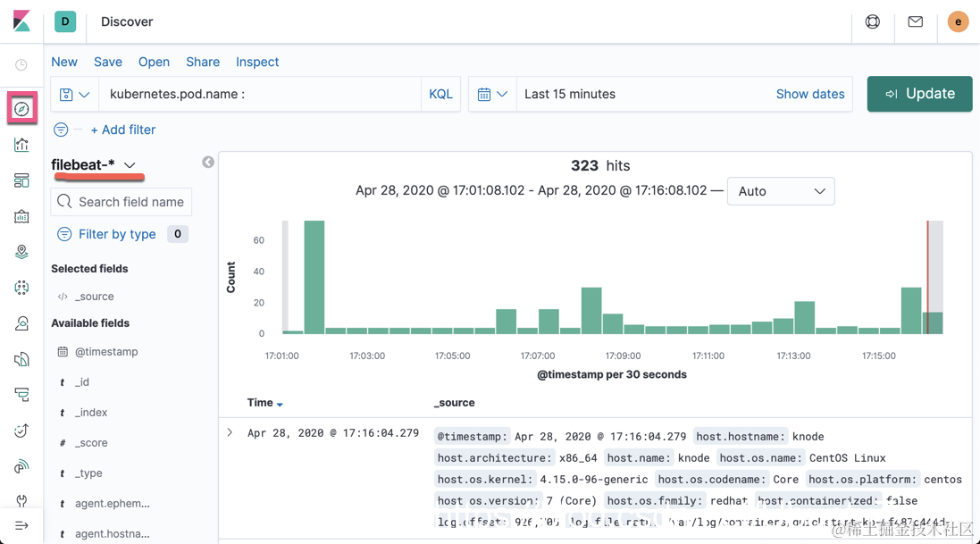Open Maps pin icon in sidebar
The image size is (980, 544).
(x=21, y=252)
